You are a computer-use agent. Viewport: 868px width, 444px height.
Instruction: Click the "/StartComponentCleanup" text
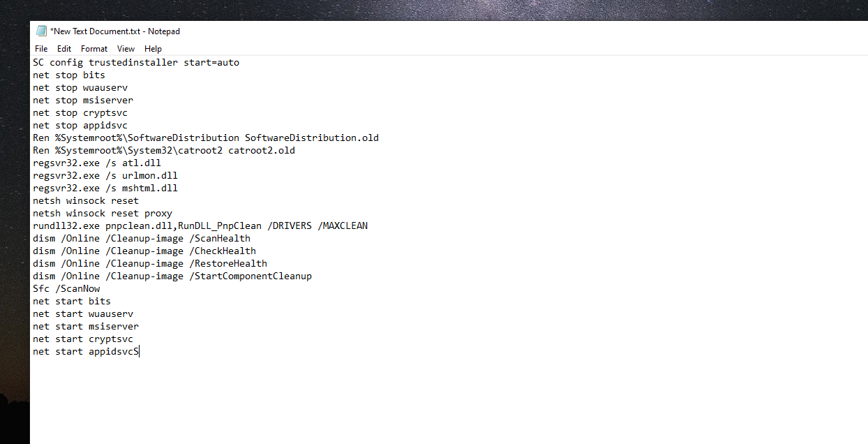click(250, 276)
